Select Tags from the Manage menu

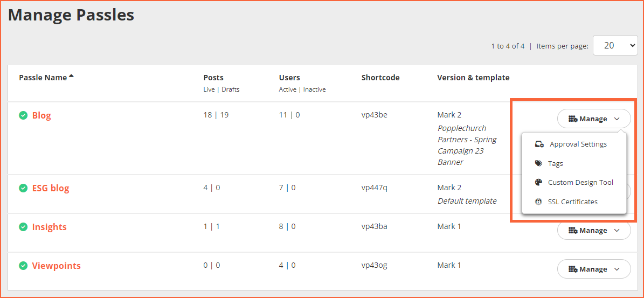tap(574, 163)
